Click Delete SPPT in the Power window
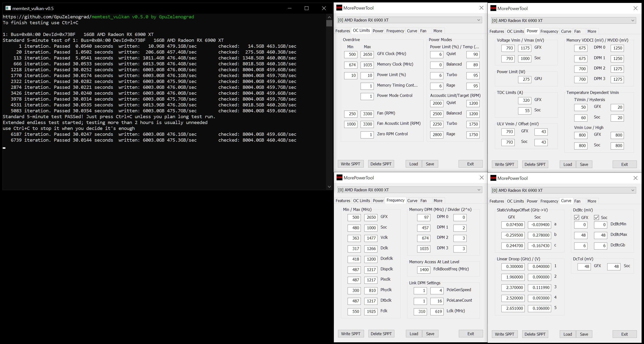Viewport: 644px width, 344px height. tap(535, 164)
